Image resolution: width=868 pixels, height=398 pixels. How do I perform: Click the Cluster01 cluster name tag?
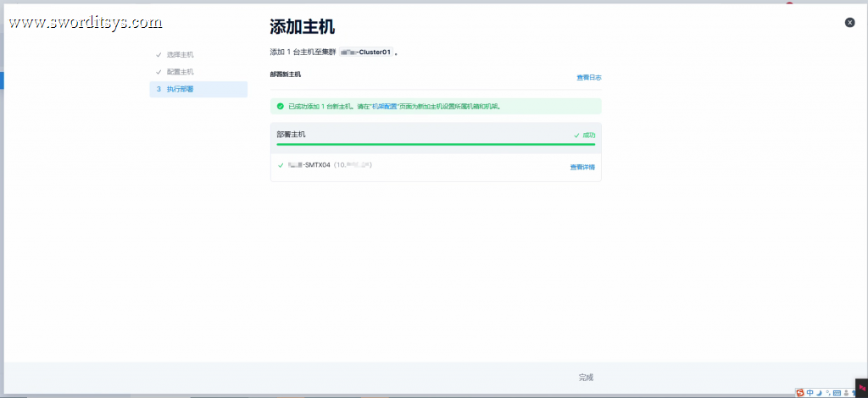coord(366,52)
